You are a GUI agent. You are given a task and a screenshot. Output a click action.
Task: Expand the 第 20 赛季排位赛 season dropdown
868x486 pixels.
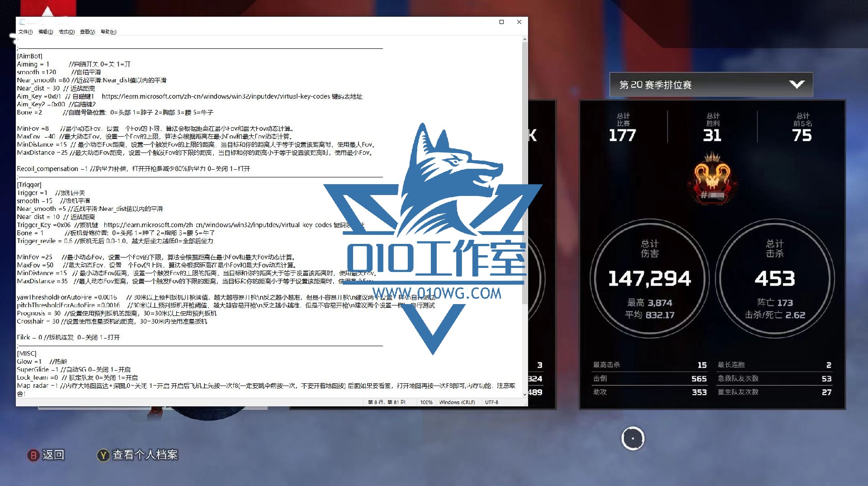coord(711,85)
